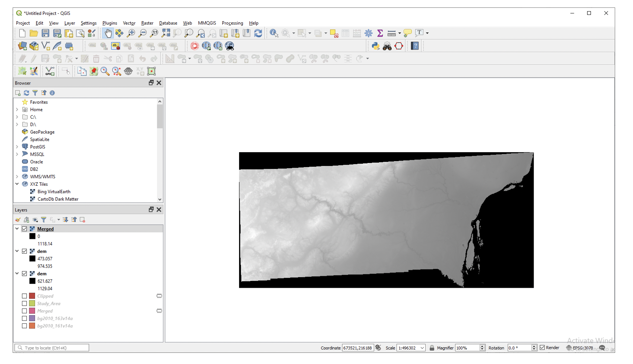Uncheck the second dem layer
Image resolution: width=633 pixels, height=364 pixels.
point(25,274)
